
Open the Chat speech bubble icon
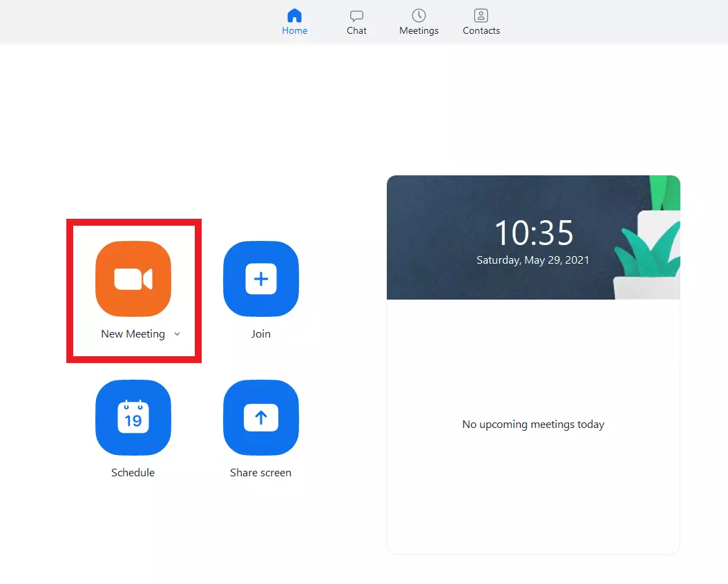[356, 16]
